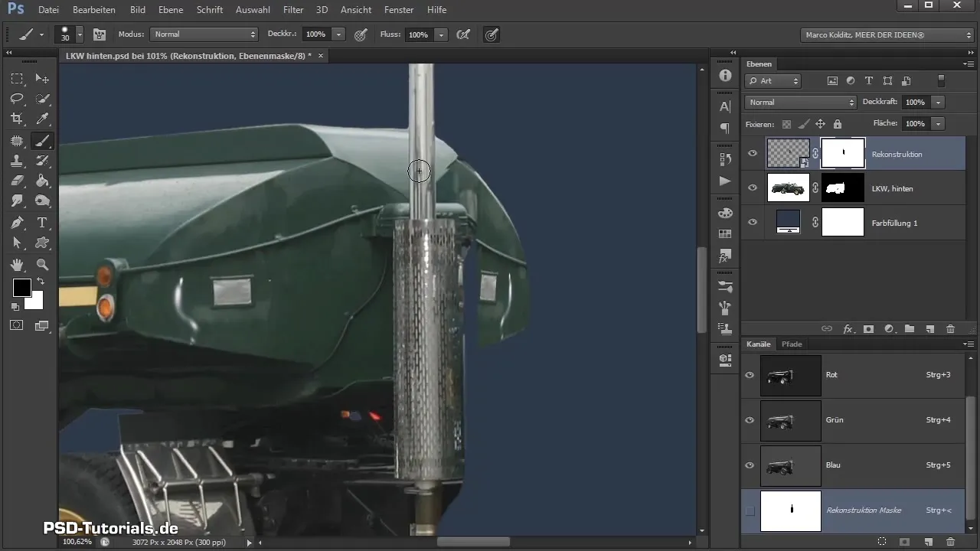Lock transparent pixels next to Fixieren

tap(786, 123)
